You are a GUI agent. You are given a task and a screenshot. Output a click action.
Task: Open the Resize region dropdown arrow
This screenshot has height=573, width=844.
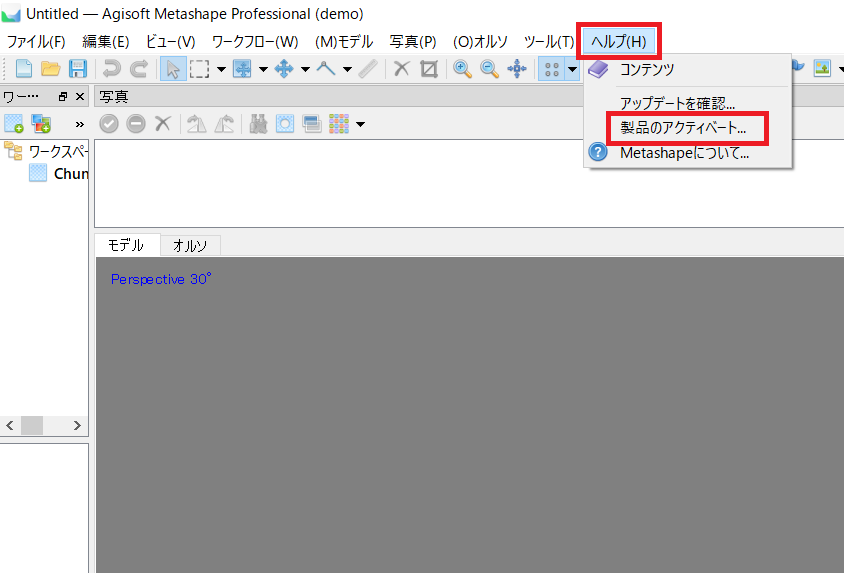(263, 69)
